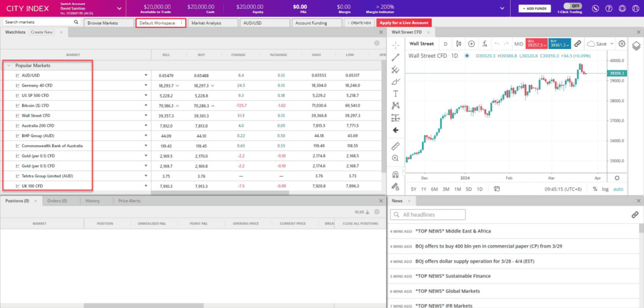Select the ruler measure tool

(x=396, y=146)
